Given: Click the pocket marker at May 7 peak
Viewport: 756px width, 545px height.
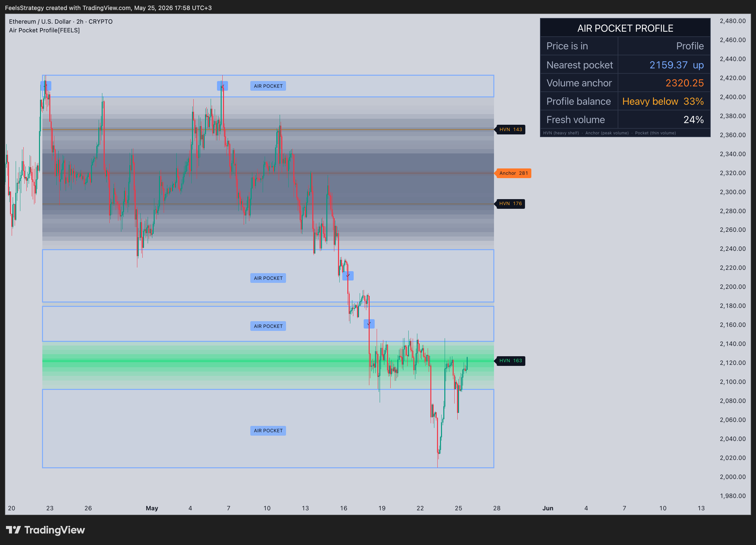Looking at the screenshot, I should coord(222,86).
